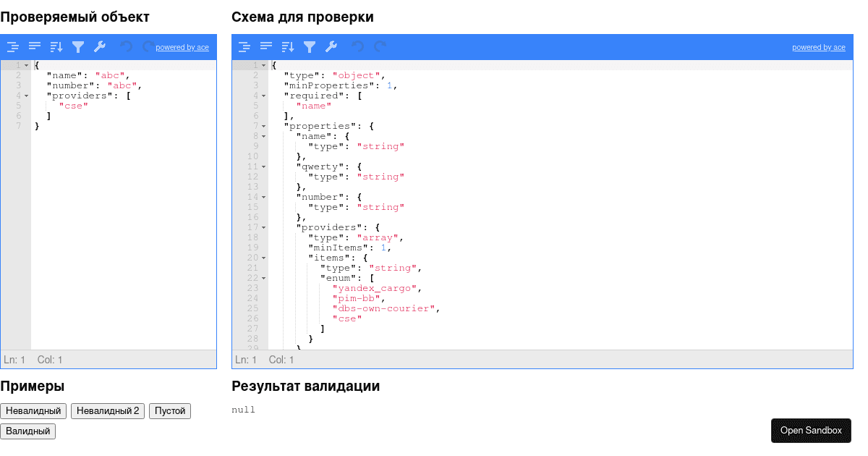Click "yandex_cargo" enum value in schema

[376, 288]
